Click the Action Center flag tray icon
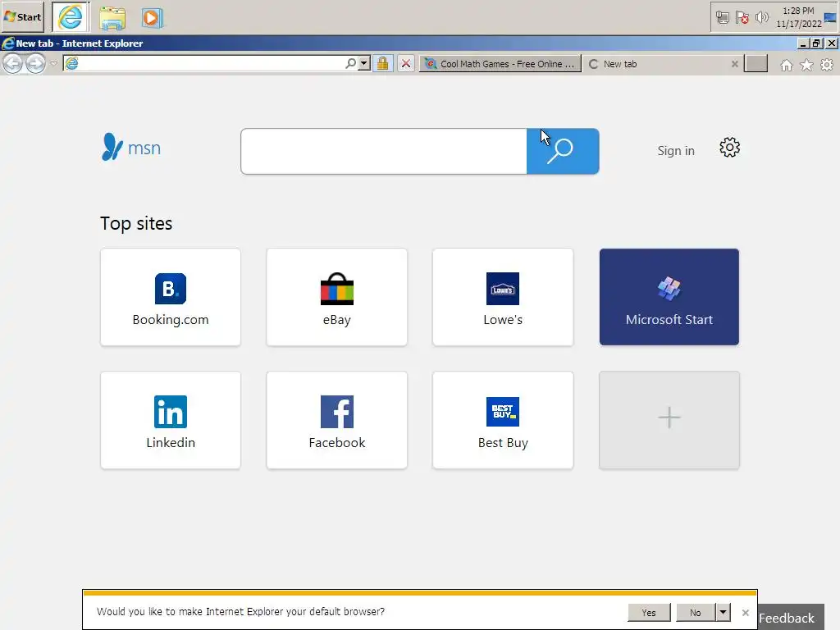This screenshot has width=840, height=630. [x=742, y=18]
